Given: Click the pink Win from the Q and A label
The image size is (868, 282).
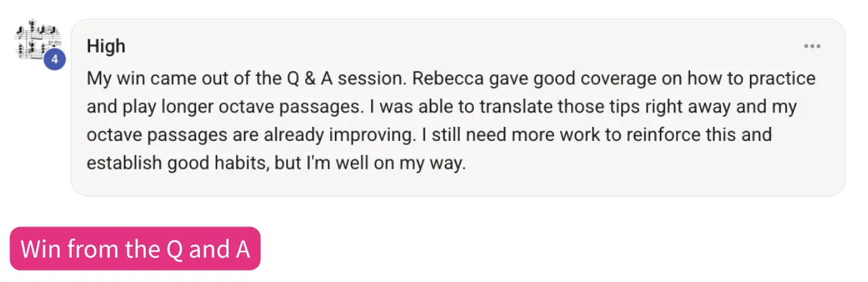Looking at the screenshot, I should point(135,249).
